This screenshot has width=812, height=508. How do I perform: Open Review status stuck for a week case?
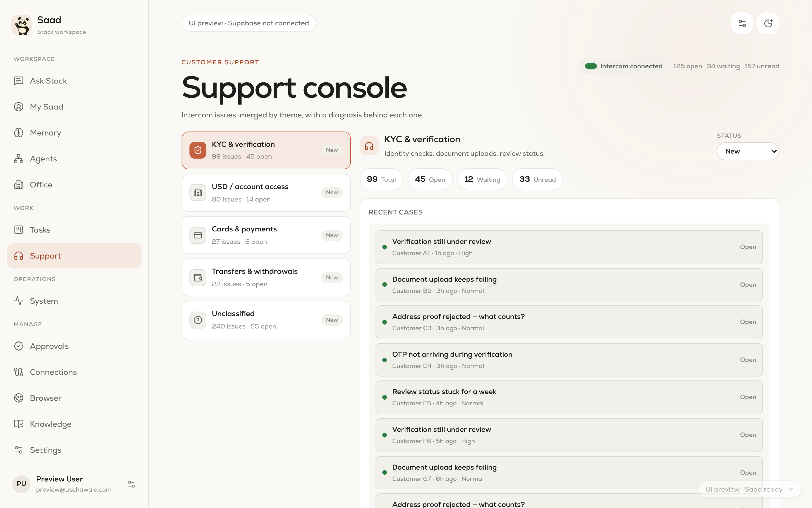pyautogui.click(x=569, y=397)
